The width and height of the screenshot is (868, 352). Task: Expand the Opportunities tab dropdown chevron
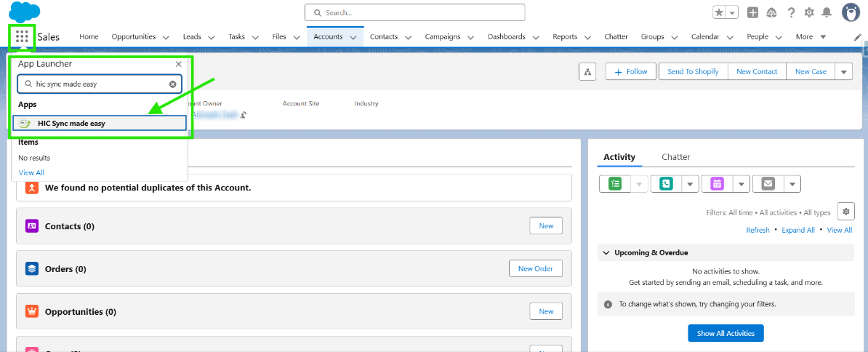point(166,38)
